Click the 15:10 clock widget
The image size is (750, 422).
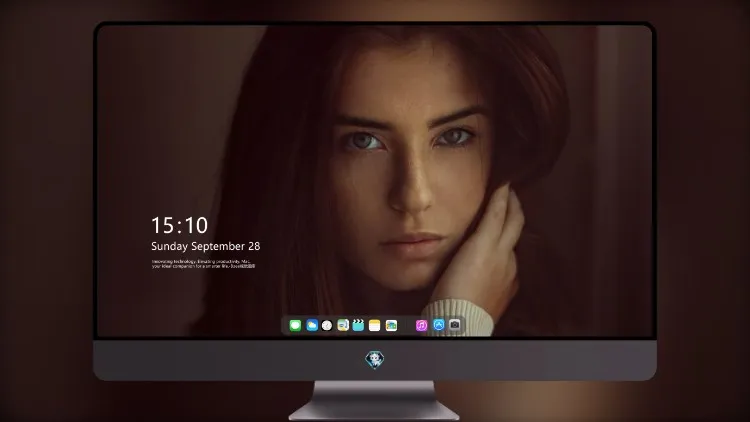pyautogui.click(x=180, y=225)
